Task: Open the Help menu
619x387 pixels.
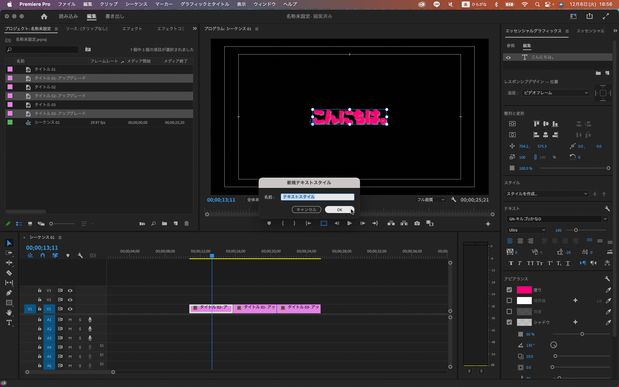Action: point(290,4)
